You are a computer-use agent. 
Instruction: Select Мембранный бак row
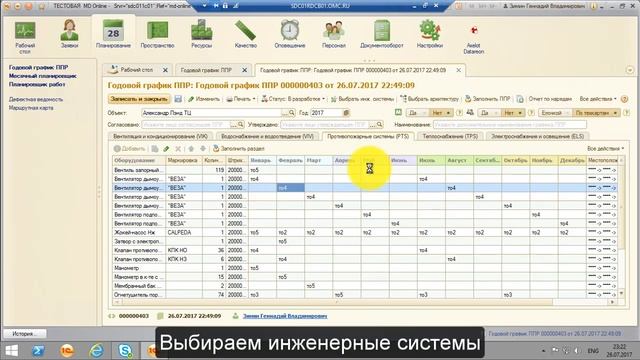(x=364, y=286)
